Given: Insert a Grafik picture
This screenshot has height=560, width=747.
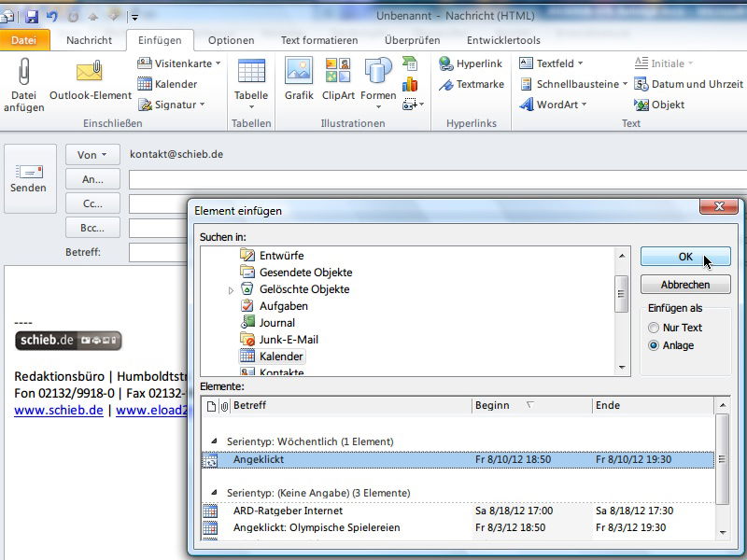Looking at the screenshot, I should click(x=299, y=71).
